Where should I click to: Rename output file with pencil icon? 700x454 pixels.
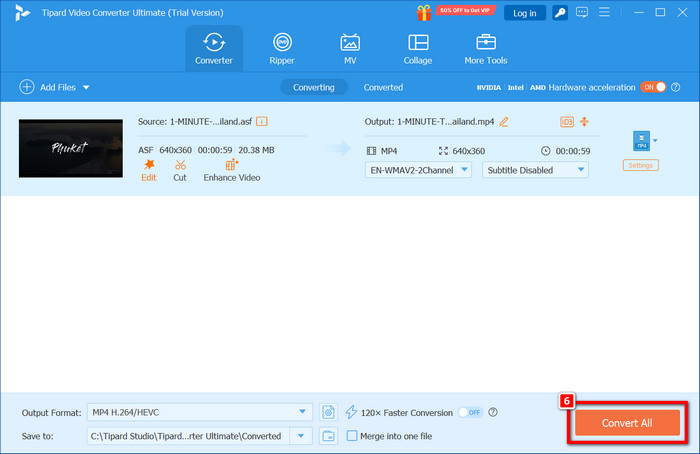pyautogui.click(x=504, y=121)
